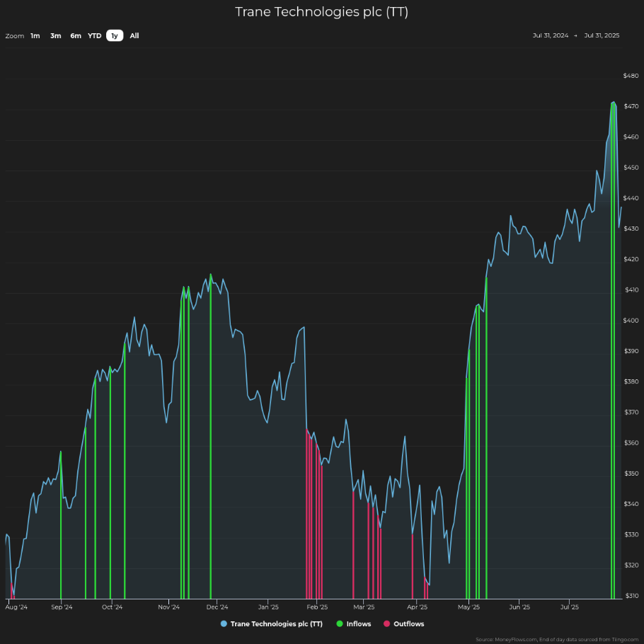
Task: Click the $410 price axis label
Action: [x=631, y=290]
